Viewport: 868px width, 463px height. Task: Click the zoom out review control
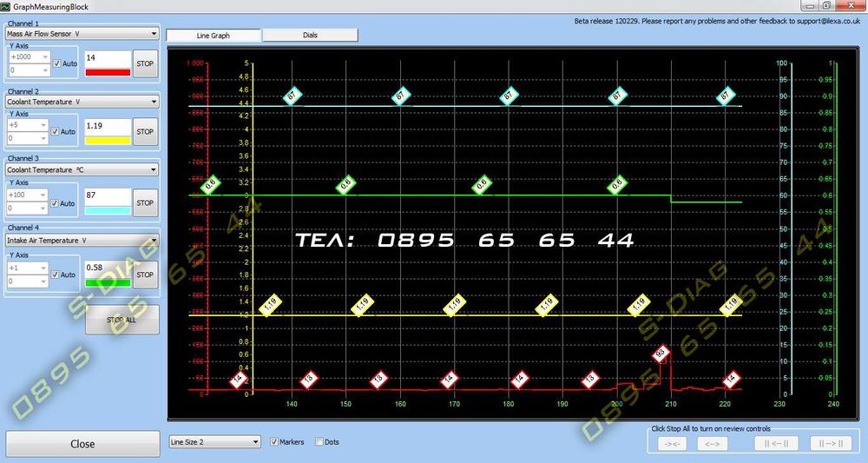click(x=713, y=444)
